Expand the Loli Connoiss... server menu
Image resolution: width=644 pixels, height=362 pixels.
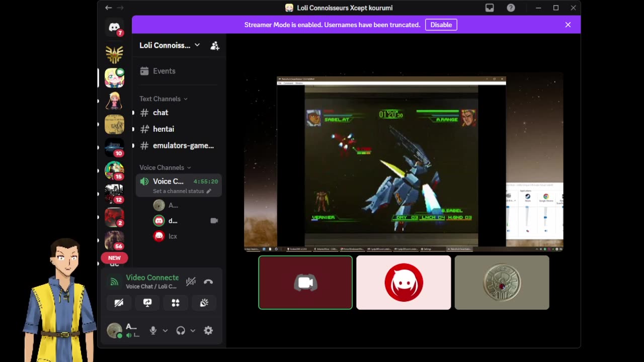coord(170,45)
